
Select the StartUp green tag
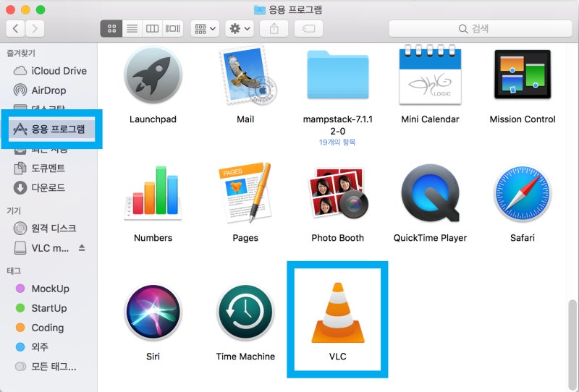click(50, 308)
